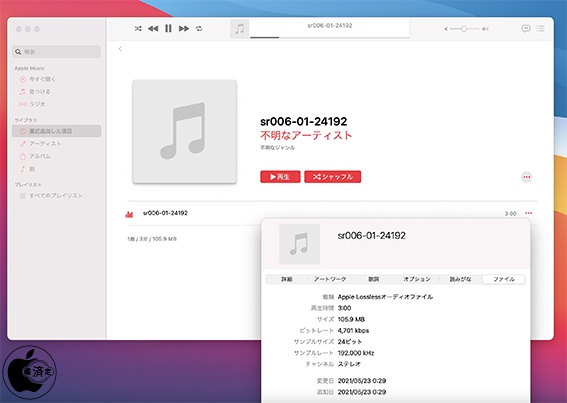Image resolution: width=567 pixels, height=403 pixels.
Task: Click the 4,701 kbps bitrate value
Action: click(x=353, y=331)
